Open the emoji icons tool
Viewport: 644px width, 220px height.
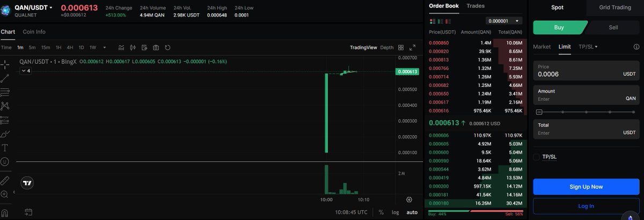pyautogui.click(x=5, y=162)
